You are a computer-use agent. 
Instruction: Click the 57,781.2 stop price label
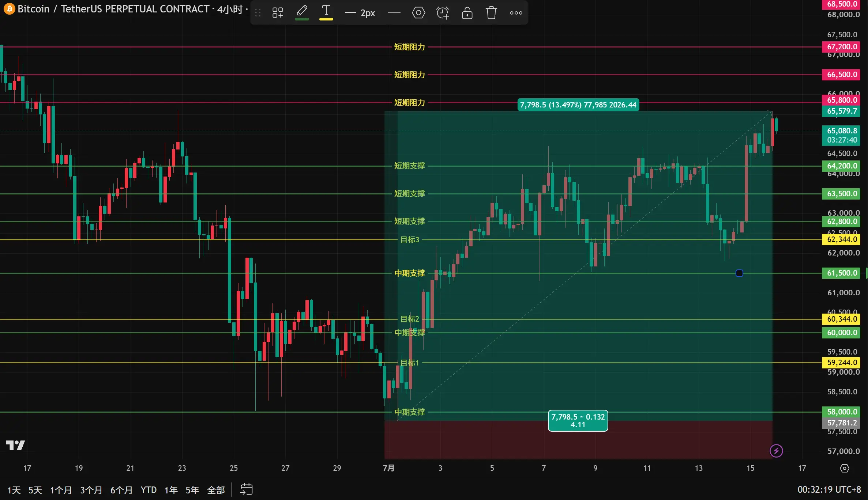click(x=842, y=423)
